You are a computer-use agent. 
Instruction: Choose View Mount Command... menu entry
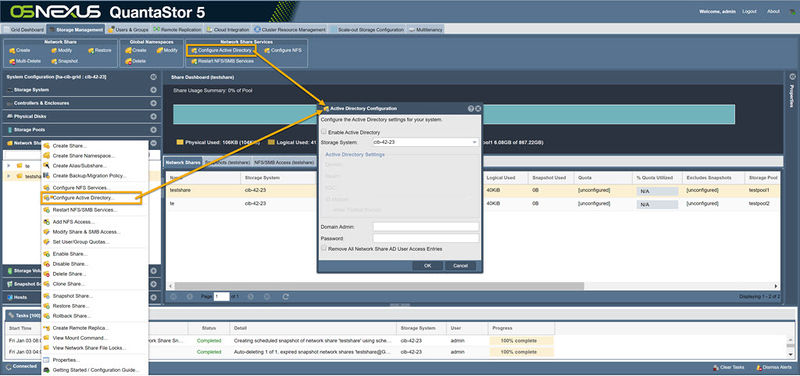tap(80, 338)
